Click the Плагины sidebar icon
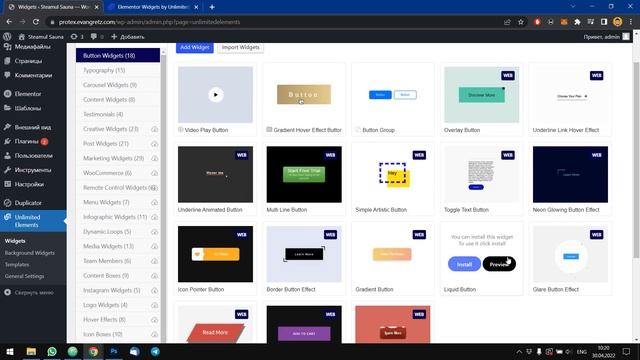 click(x=7, y=141)
